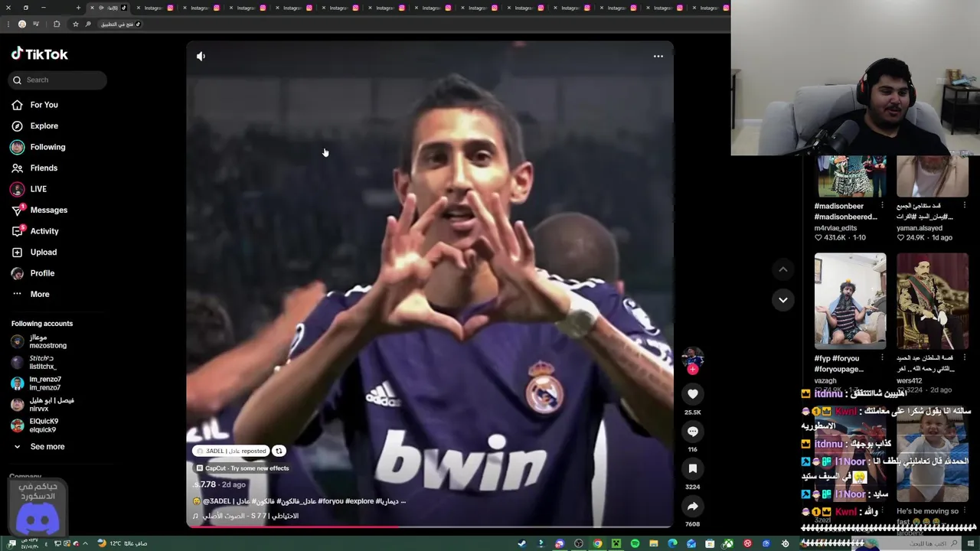Open the S.7.78 creator username
Viewport: 980px width, 551px height.
[204, 484]
